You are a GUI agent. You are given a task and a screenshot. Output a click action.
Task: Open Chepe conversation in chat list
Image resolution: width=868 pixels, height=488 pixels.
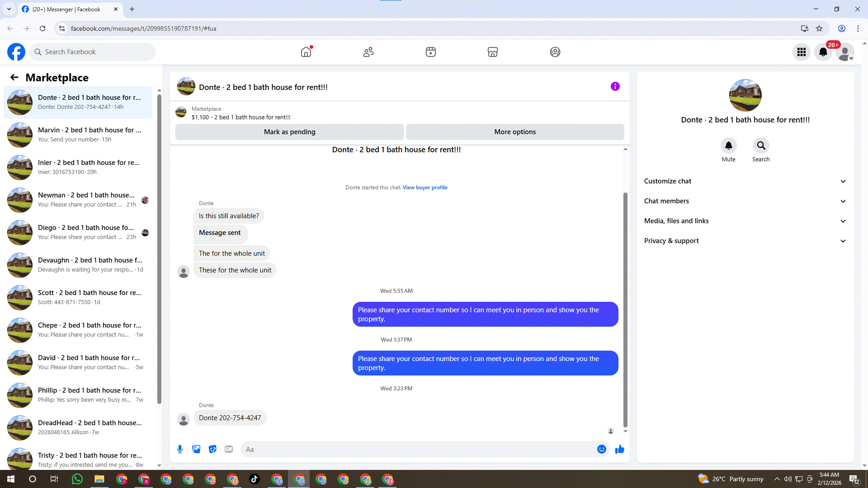coord(79,330)
